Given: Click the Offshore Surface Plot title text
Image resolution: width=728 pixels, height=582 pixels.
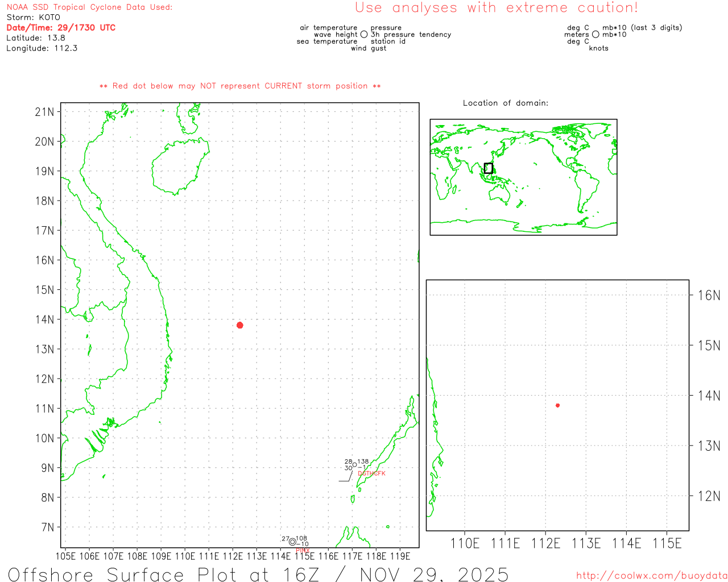Looking at the screenshot, I should pos(258,573).
